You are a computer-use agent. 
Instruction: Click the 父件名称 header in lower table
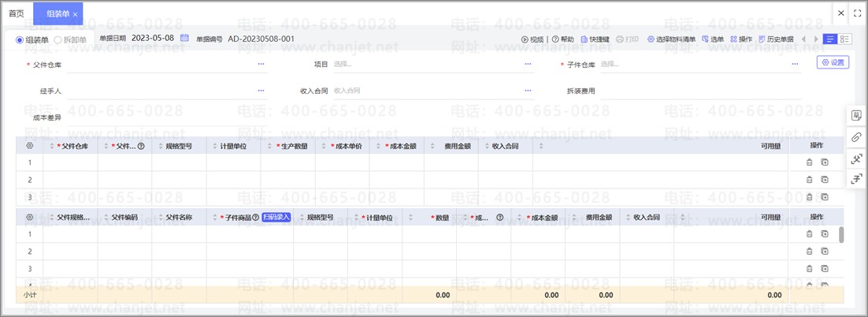179,217
